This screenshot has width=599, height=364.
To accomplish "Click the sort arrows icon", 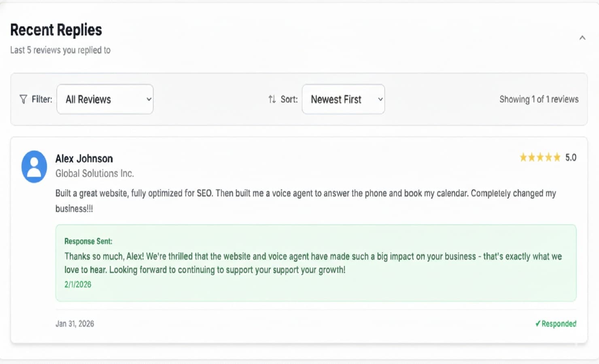I will point(272,99).
